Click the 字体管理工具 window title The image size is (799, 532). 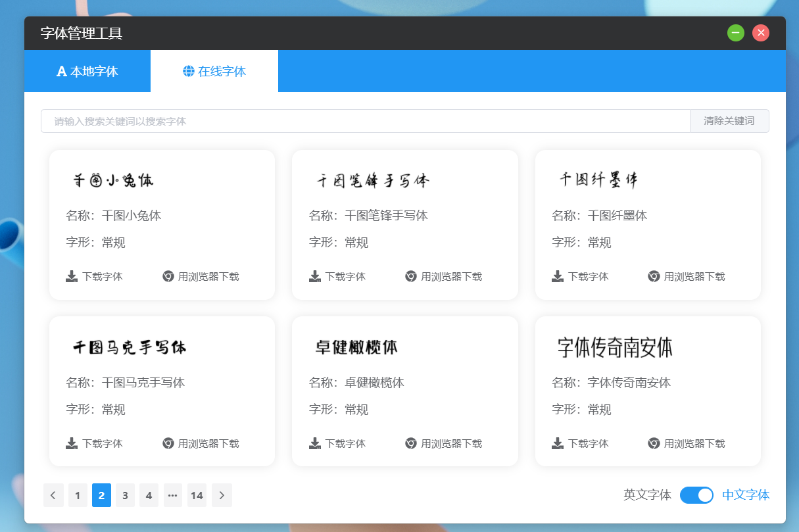pyautogui.click(x=82, y=34)
